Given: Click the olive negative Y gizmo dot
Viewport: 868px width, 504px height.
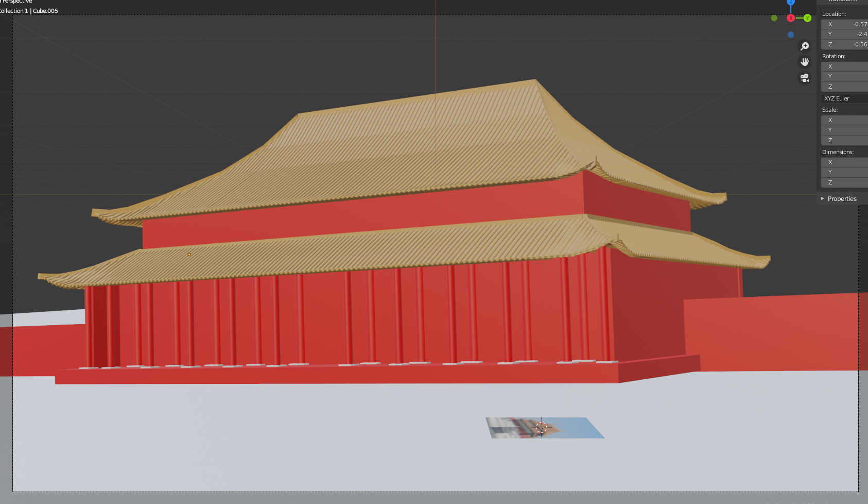Looking at the screenshot, I should click(774, 18).
